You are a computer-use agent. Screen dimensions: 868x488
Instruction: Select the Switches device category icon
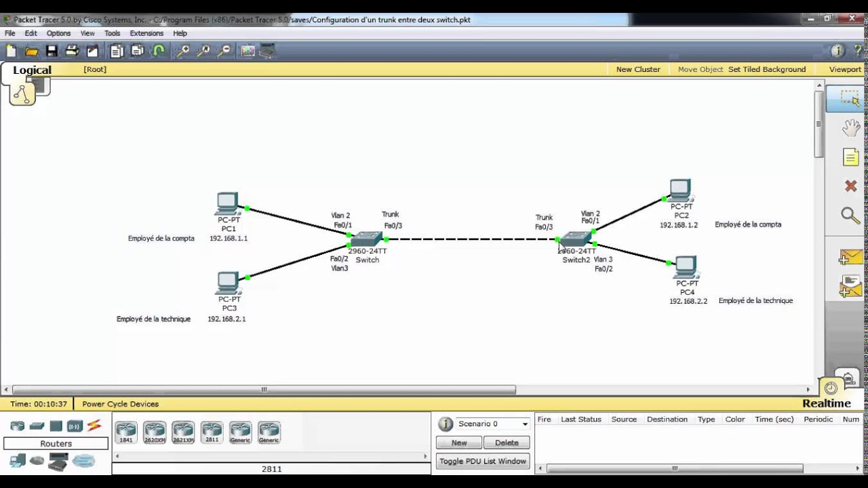click(37, 426)
